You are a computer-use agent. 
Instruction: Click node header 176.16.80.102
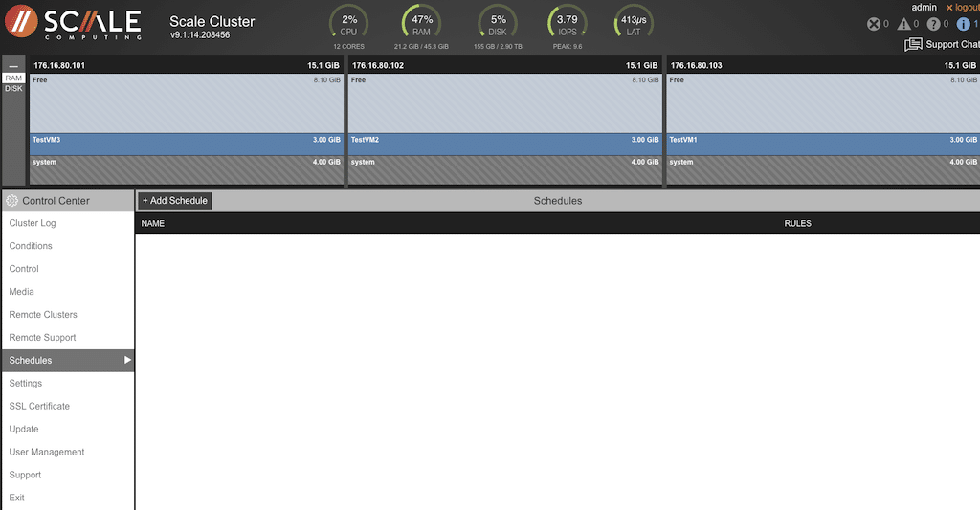point(505,65)
